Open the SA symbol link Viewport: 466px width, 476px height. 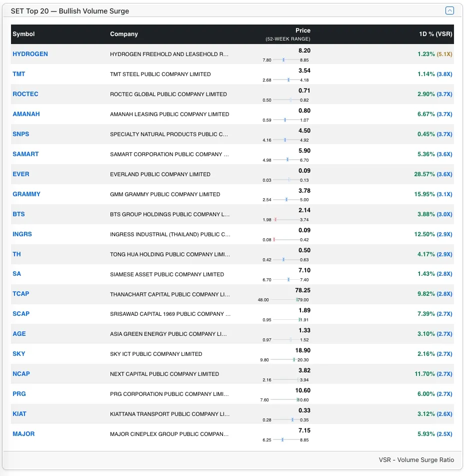coord(16,274)
